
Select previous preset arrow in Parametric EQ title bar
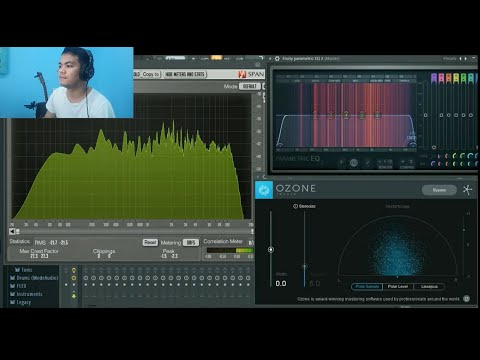point(461,59)
